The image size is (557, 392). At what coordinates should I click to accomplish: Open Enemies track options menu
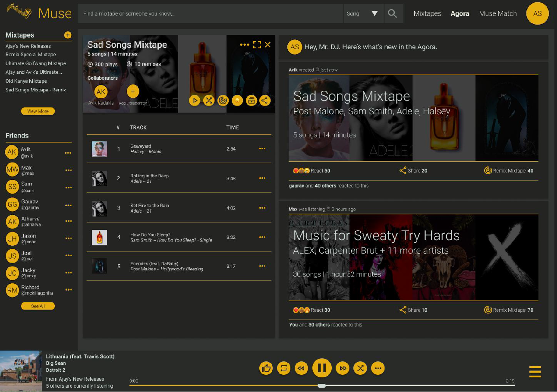[x=262, y=266]
